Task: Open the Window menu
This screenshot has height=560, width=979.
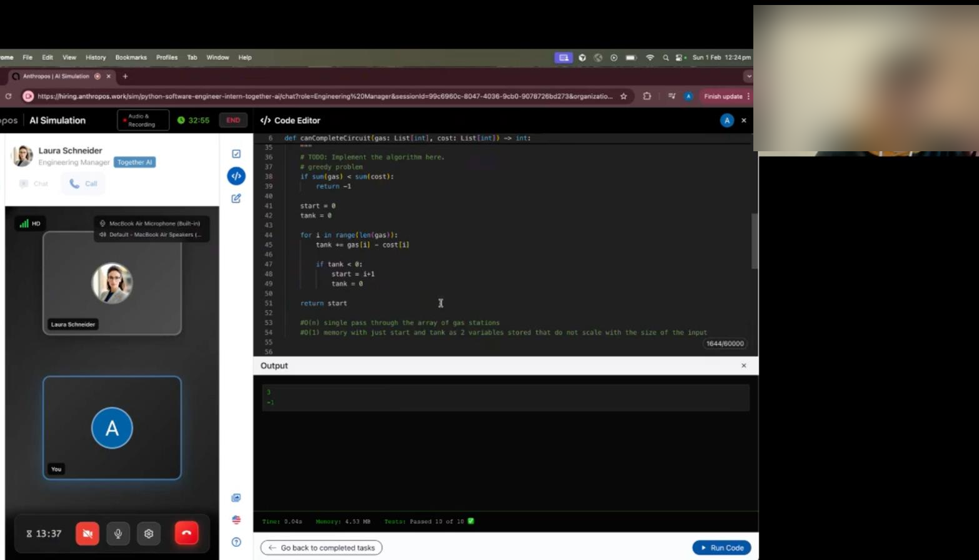Action: point(218,57)
